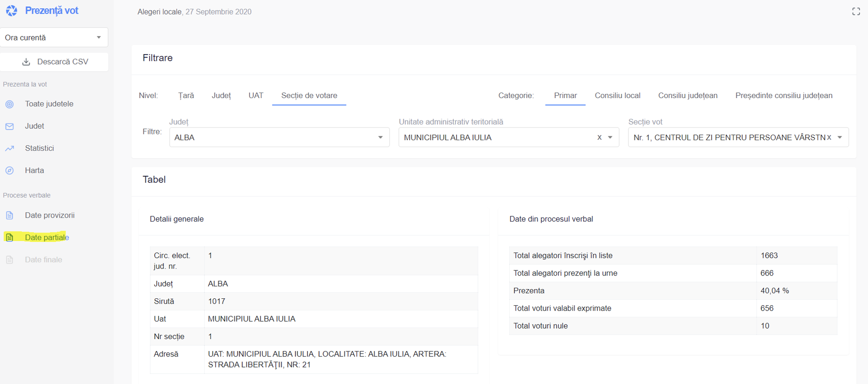
Task: Open the Secție vot dropdown arrow
Action: tap(840, 137)
